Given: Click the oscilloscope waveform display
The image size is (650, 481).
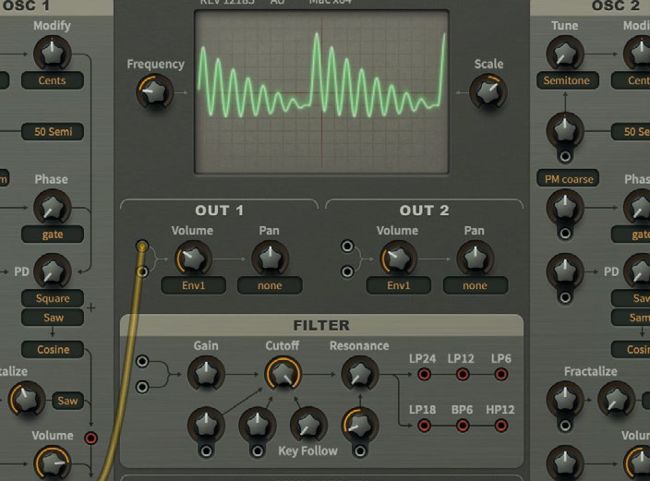Looking at the screenshot, I should [x=322, y=92].
